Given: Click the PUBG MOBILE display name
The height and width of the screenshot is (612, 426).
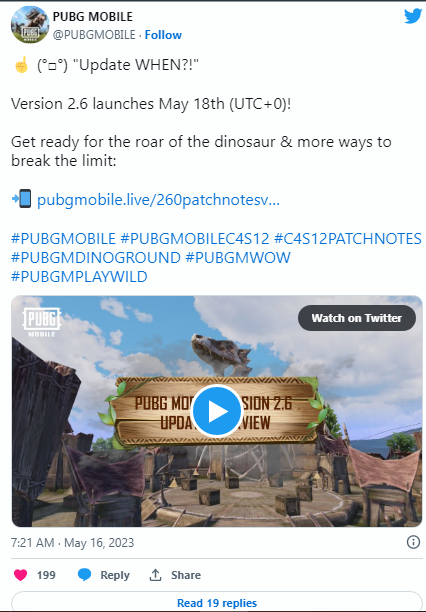Looking at the screenshot, I should (x=93, y=17).
